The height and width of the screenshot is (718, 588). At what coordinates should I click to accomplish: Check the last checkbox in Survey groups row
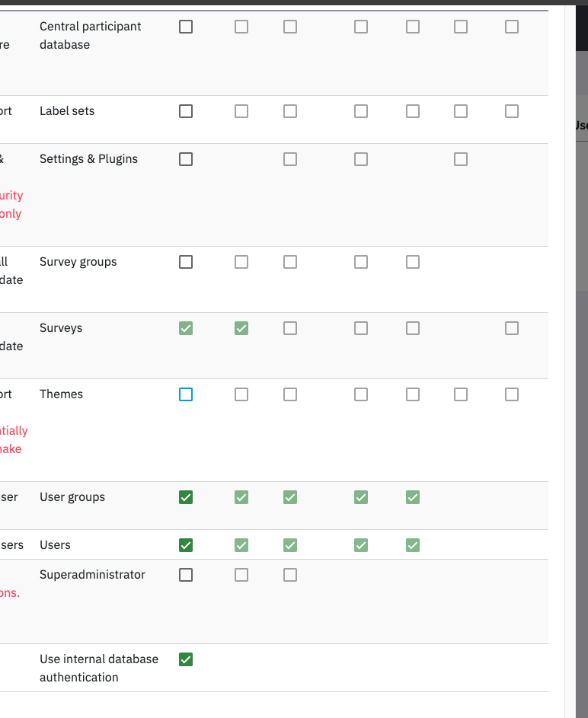pos(413,262)
